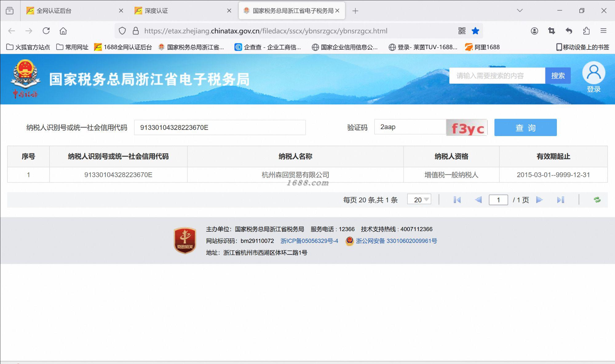
Task: Open the Firefox hamburger menu
Action: pyautogui.click(x=603, y=31)
